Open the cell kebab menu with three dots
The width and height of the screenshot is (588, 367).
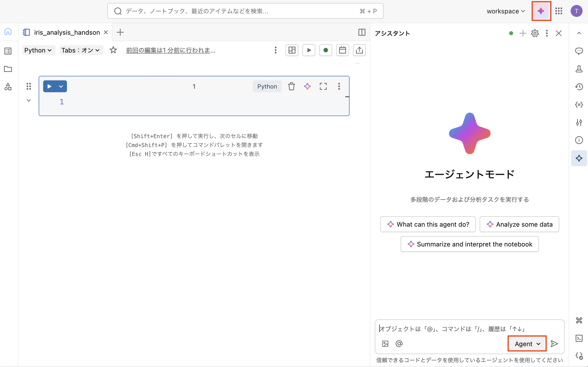(339, 86)
